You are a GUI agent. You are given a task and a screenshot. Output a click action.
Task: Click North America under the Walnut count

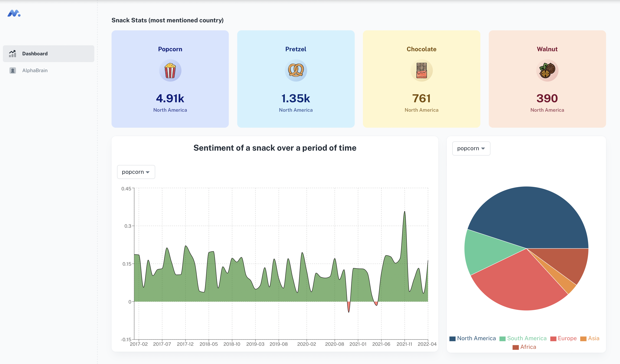(x=547, y=110)
